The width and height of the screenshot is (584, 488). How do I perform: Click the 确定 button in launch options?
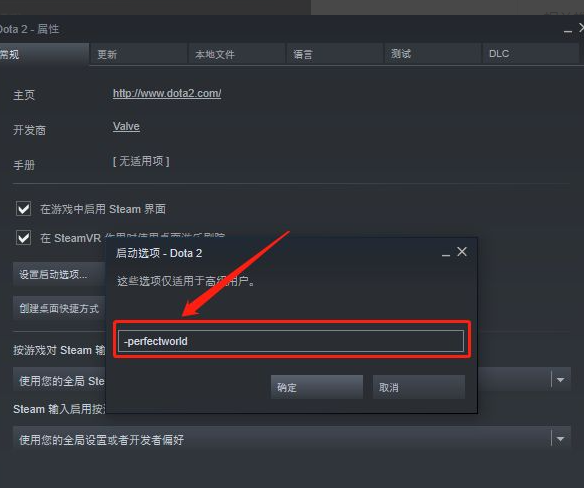(317, 387)
